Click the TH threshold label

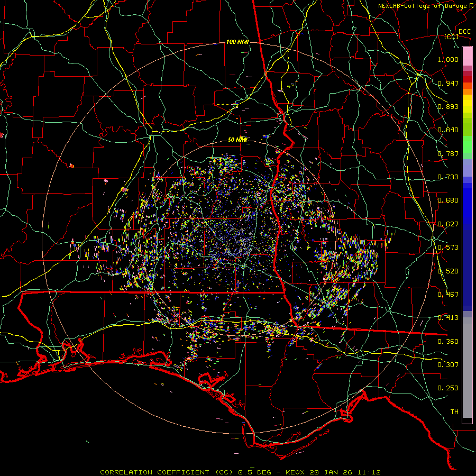click(454, 412)
